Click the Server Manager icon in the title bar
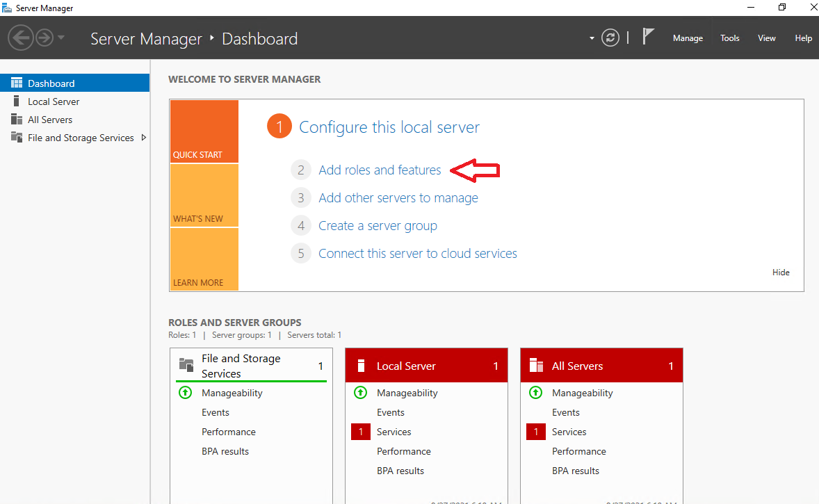This screenshot has height=504, width=819. click(x=8, y=8)
